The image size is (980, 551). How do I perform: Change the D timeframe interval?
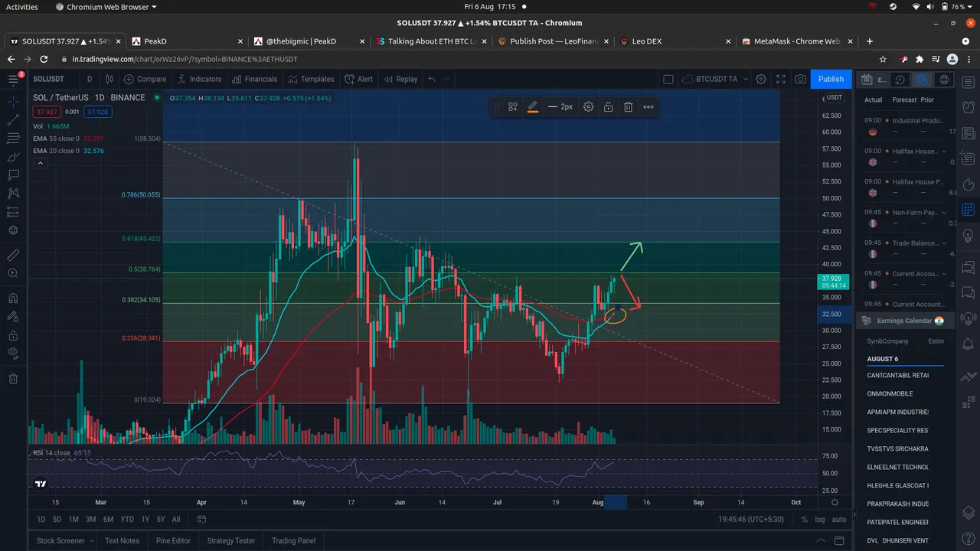90,79
